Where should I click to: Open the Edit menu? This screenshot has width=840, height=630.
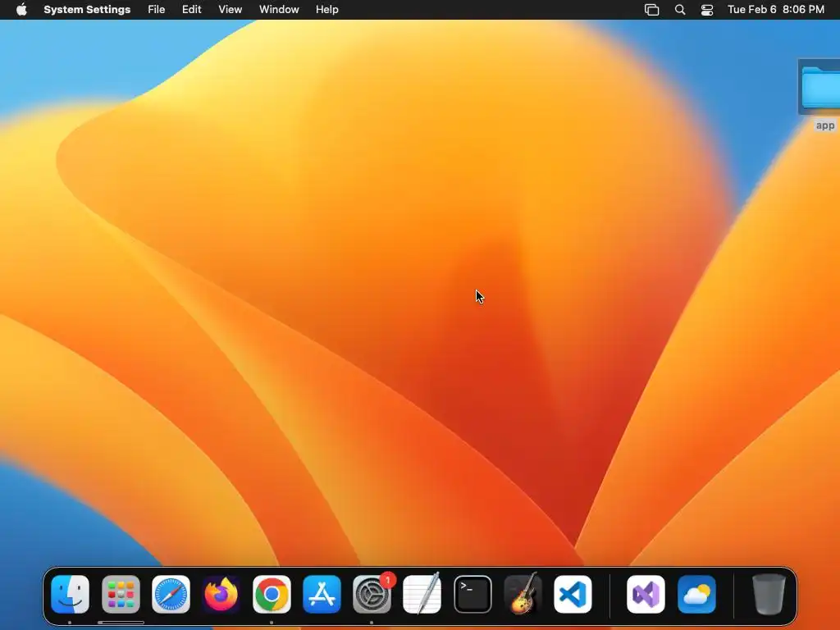[191, 10]
